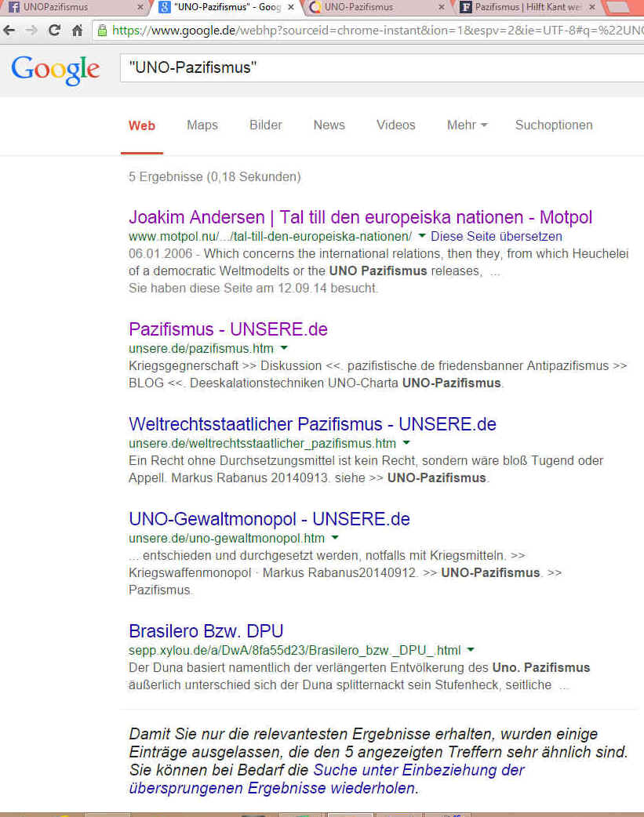
Task: Click the Google logo
Action: [x=56, y=70]
